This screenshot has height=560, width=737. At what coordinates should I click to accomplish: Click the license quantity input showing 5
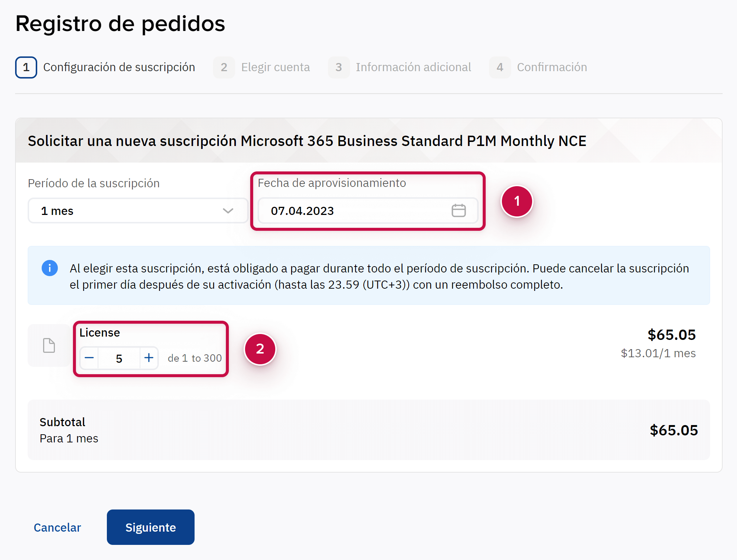click(x=119, y=358)
